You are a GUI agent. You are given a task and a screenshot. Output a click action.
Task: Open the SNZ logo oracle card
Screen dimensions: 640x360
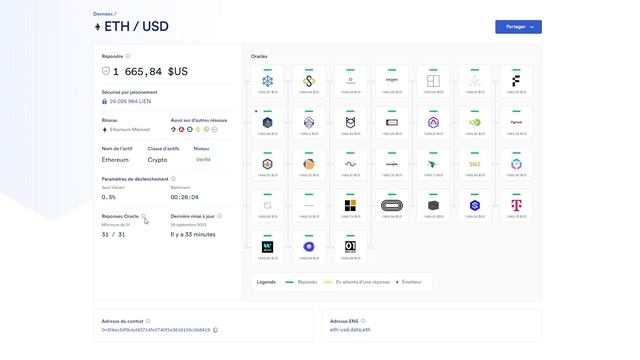pos(475,164)
